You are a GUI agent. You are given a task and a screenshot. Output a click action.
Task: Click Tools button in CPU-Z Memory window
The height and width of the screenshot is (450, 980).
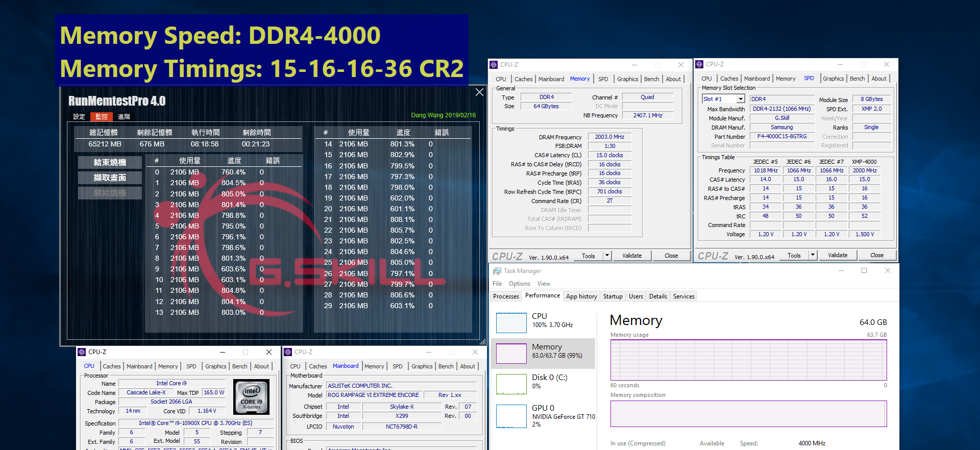pos(589,256)
